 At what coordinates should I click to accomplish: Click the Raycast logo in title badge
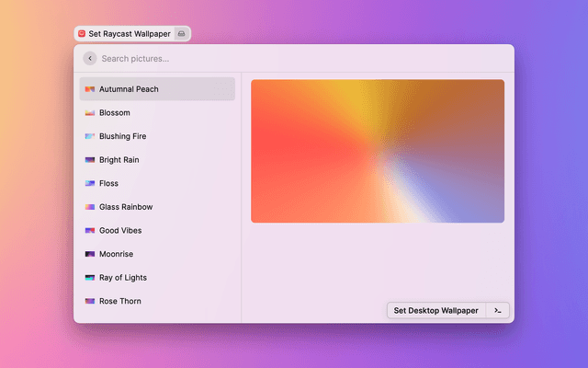pos(82,33)
